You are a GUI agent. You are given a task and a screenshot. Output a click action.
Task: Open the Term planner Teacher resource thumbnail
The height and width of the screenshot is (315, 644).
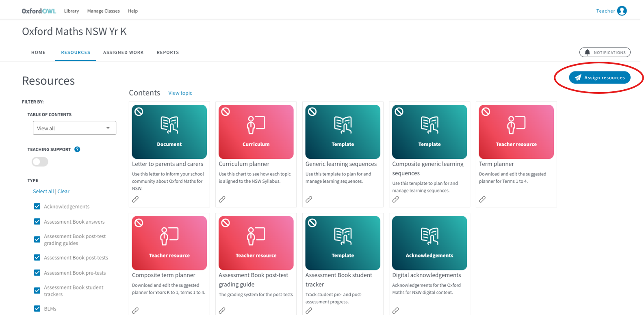click(x=516, y=132)
